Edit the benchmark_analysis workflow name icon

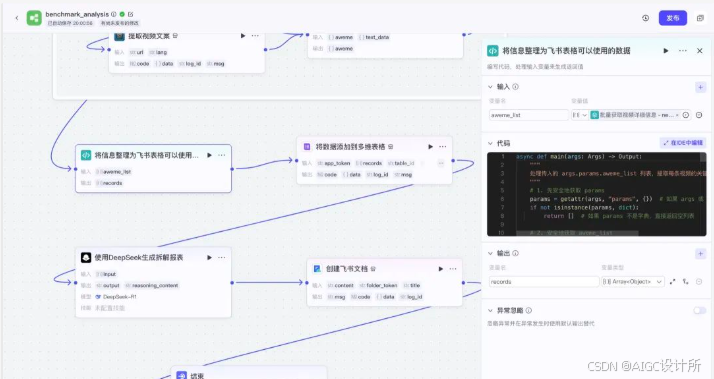(x=131, y=14)
